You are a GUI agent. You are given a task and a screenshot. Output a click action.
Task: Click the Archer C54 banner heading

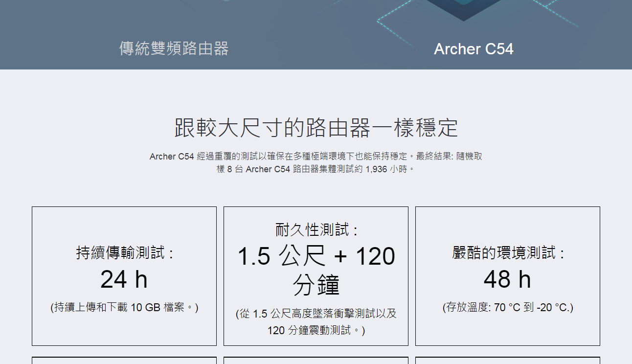point(474,49)
